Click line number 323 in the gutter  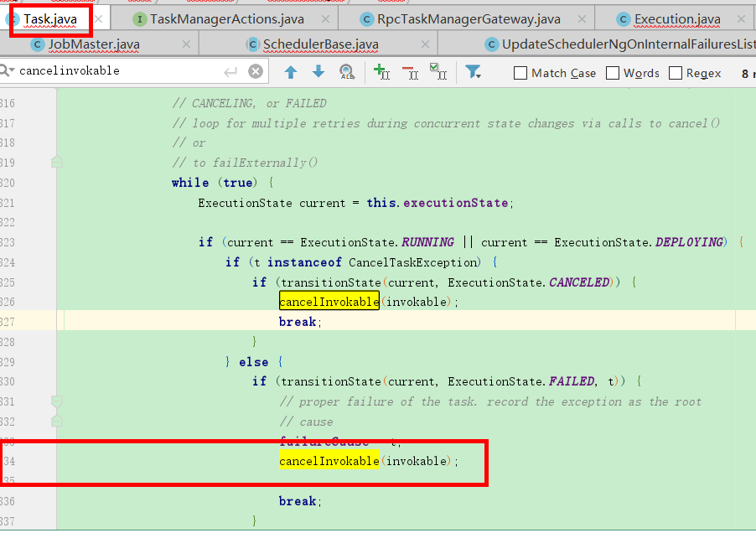8,242
